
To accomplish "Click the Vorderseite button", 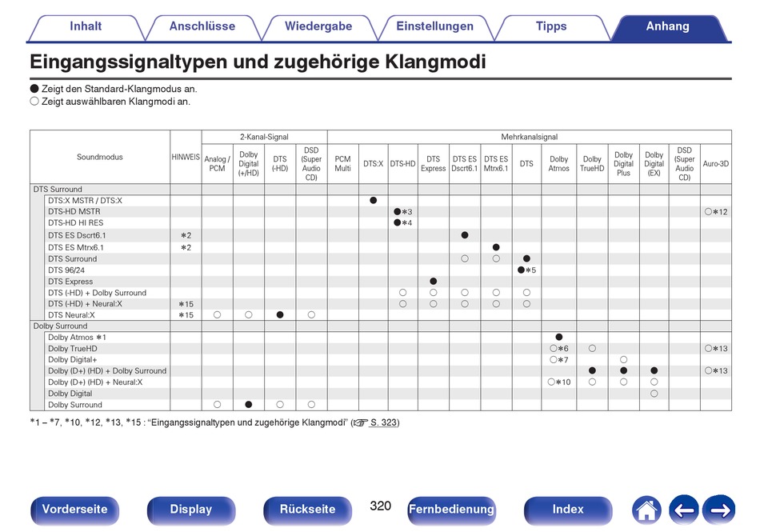I will (x=74, y=510).
